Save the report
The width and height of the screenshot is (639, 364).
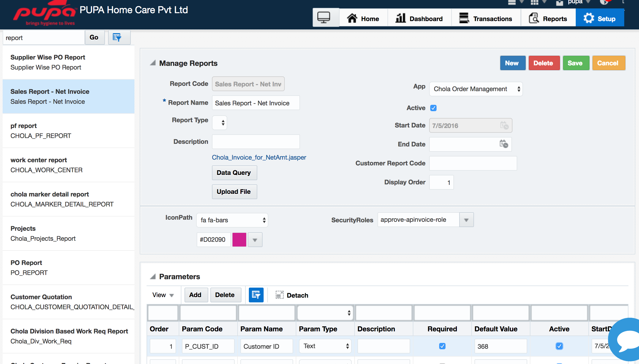(x=576, y=63)
